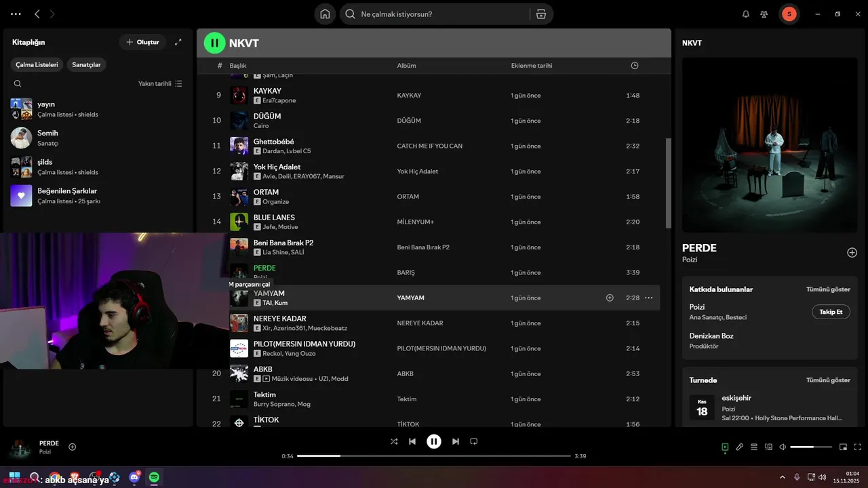
Task: Open the BARIŞ album link
Action: pos(406,272)
